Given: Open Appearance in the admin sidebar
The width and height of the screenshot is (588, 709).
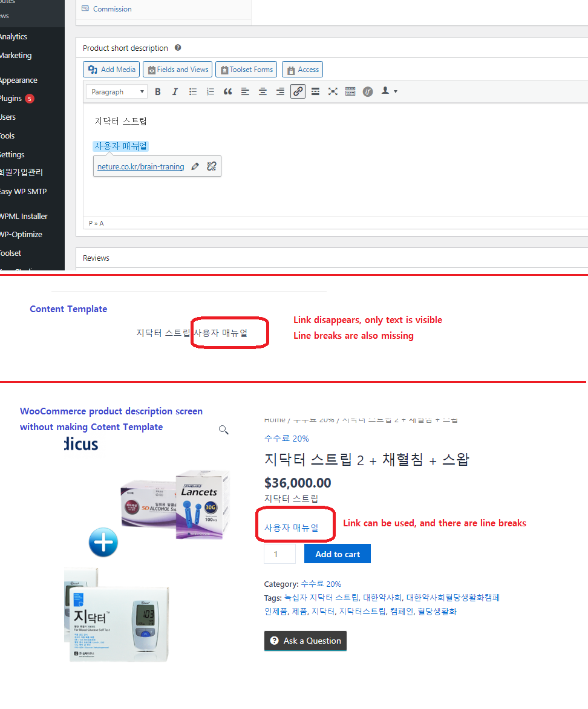Looking at the screenshot, I should pos(19,80).
